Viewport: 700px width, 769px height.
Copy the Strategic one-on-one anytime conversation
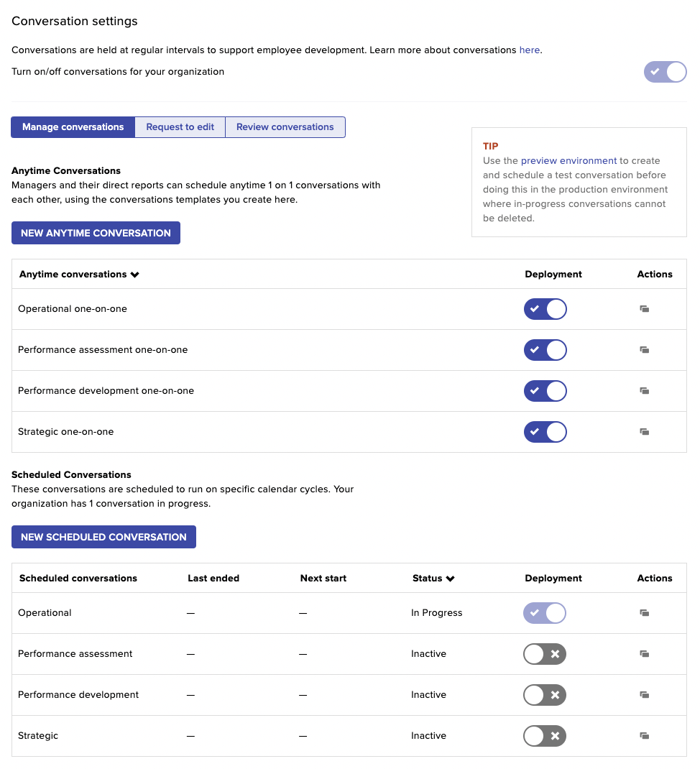click(644, 432)
